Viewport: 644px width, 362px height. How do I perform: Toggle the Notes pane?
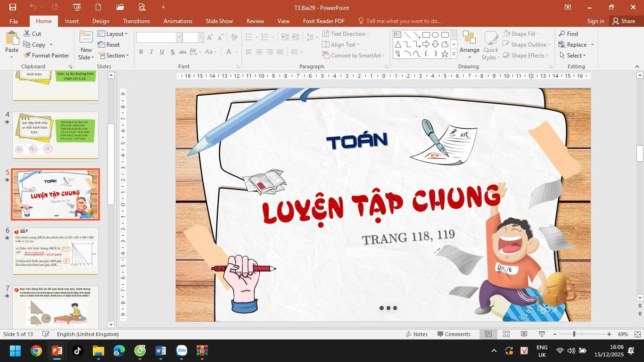(416, 334)
